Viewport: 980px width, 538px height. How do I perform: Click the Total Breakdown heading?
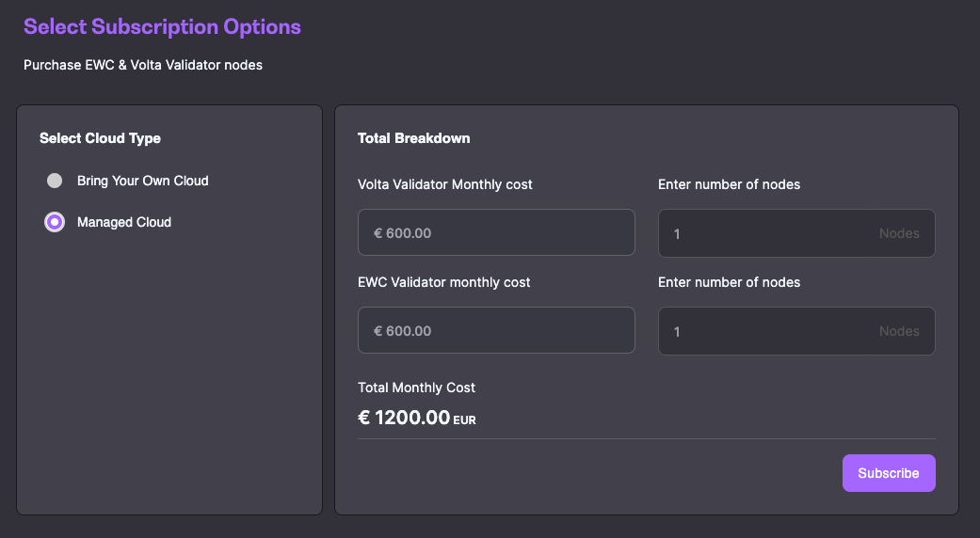413,138
